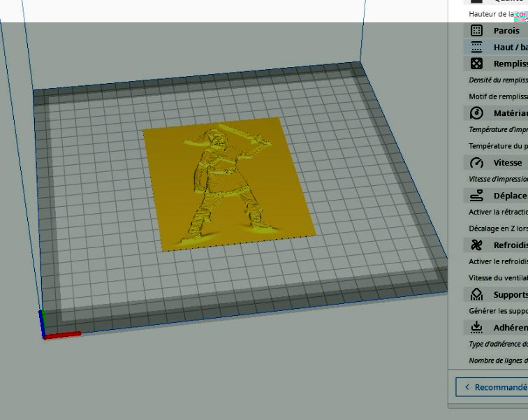This screenshot has width=528, height=420.
Task: Click the Activer le refroidissement setting
Action: (x=499, y=261)
